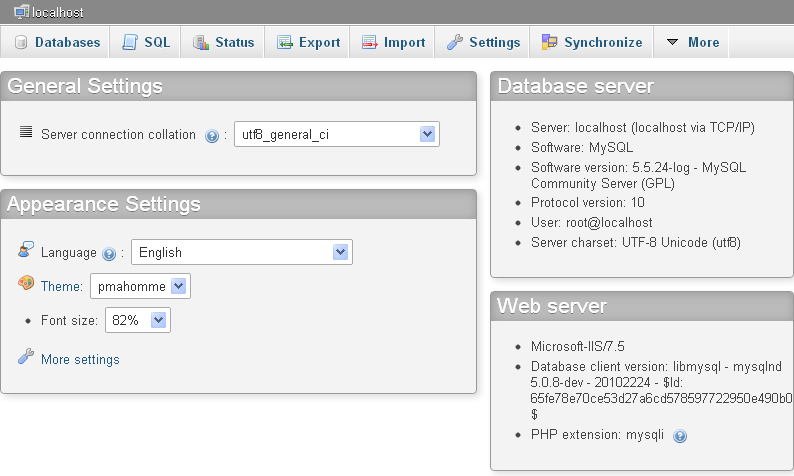The width and height of the screenshot is (794, 476).
Task: Click help icon beside server connection collation
Action: [211, 136]
